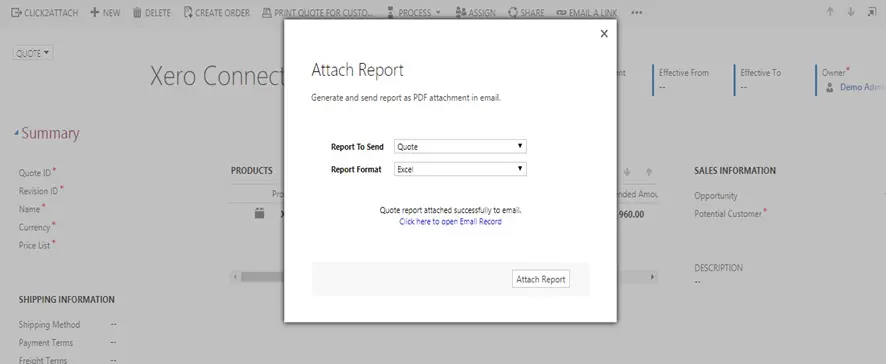Click the Name field label

click(29, 209)
